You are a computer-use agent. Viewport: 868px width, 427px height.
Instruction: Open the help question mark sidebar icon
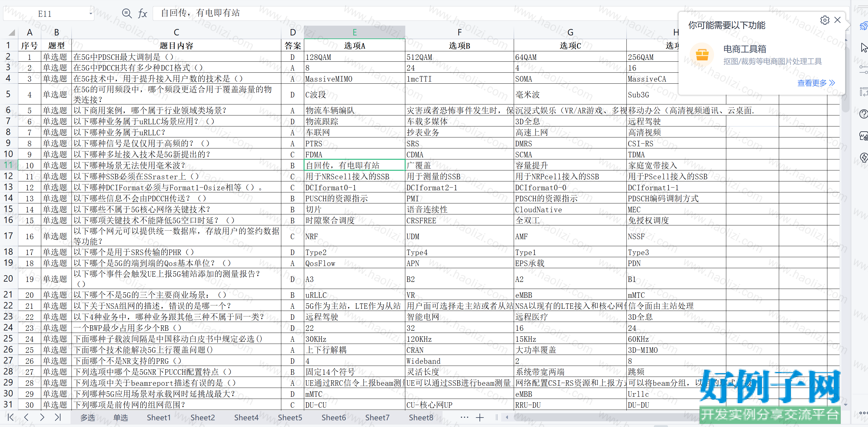[x=864, y=114]
